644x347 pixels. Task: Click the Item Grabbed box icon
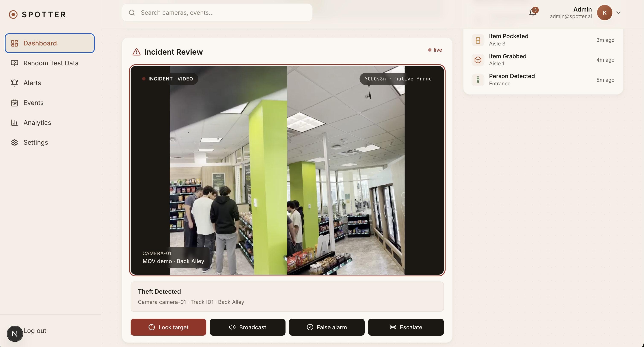(x=478, y=60)
